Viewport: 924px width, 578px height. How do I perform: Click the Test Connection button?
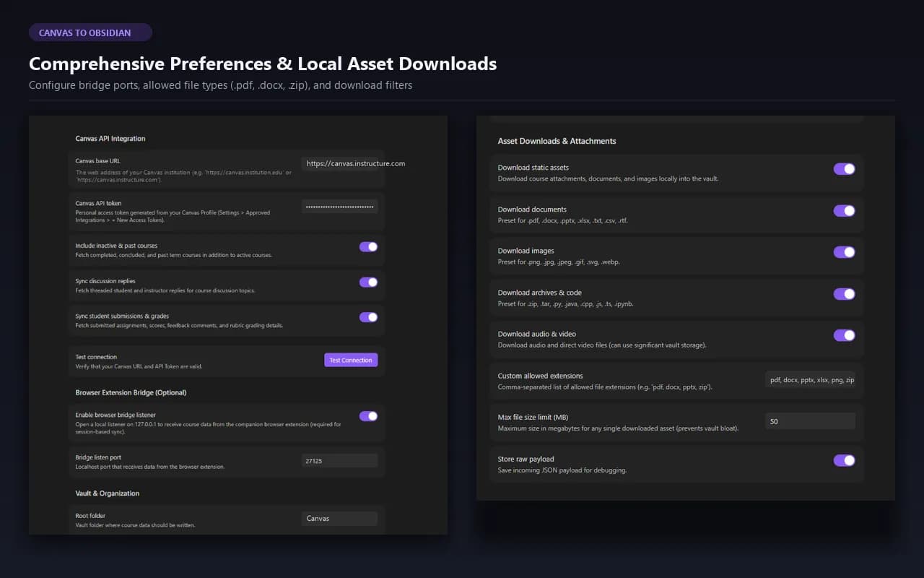pyautogui.click(x=351, y=360)
